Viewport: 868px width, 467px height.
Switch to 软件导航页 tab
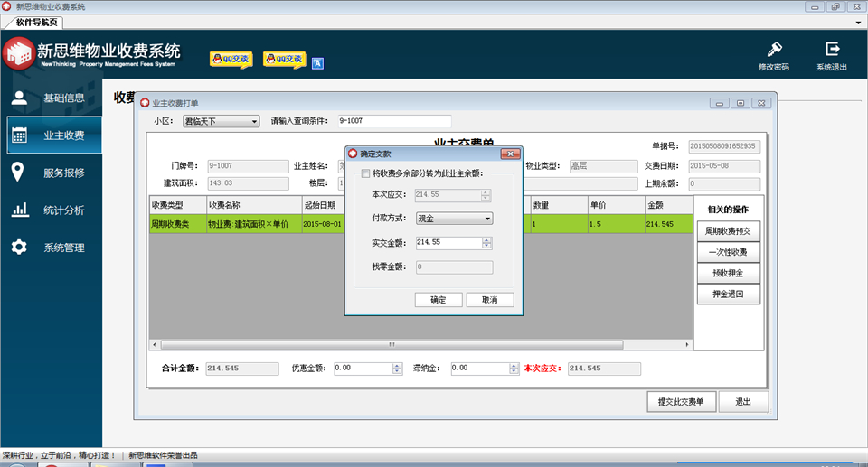[x=36, y=23]
